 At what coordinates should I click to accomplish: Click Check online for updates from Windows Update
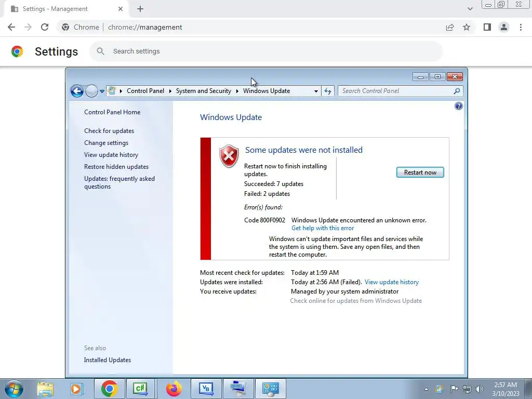coord(356,301)
